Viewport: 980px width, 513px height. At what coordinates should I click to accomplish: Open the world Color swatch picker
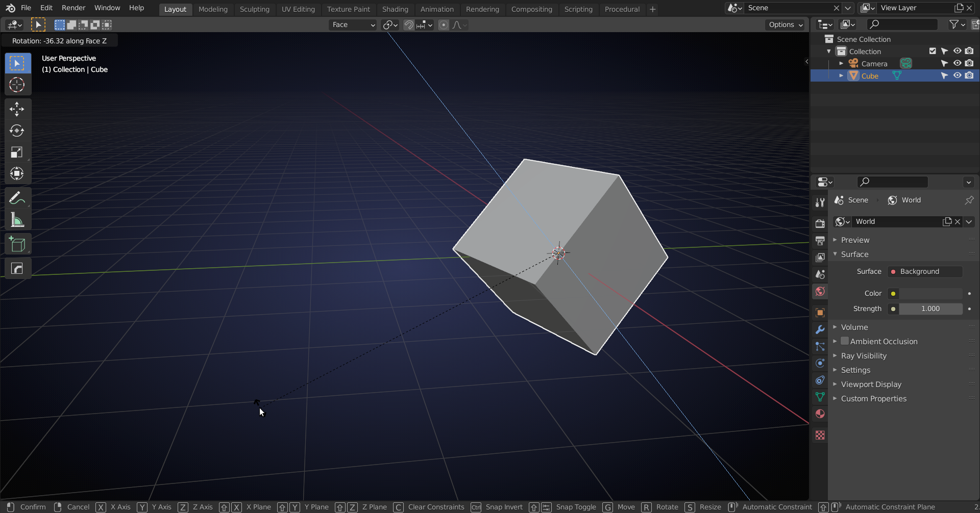893,293
